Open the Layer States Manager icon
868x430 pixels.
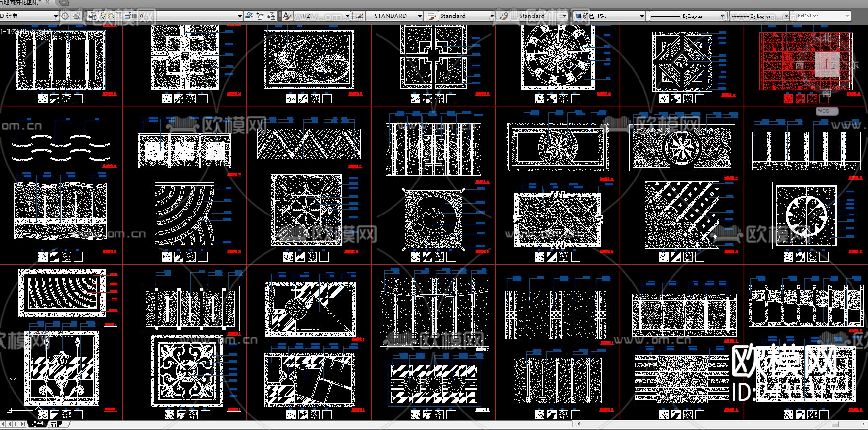(x=271, y=16)
